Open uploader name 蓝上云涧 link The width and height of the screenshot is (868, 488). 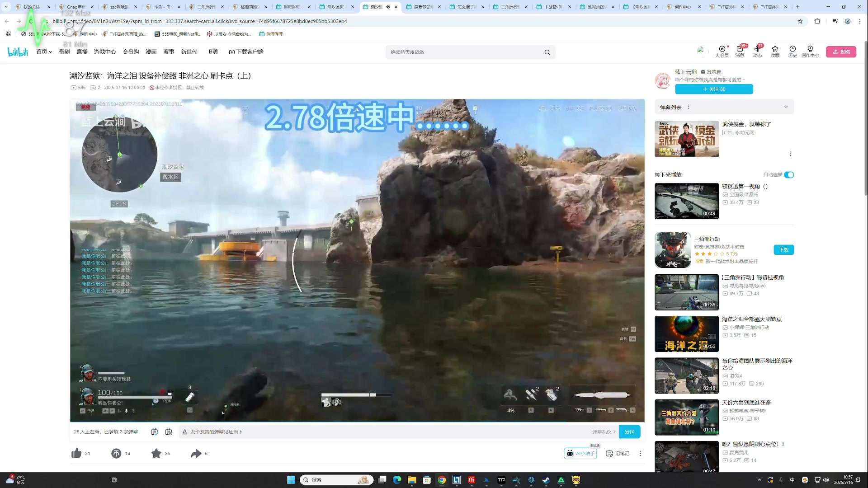click(x=686, y=72)
